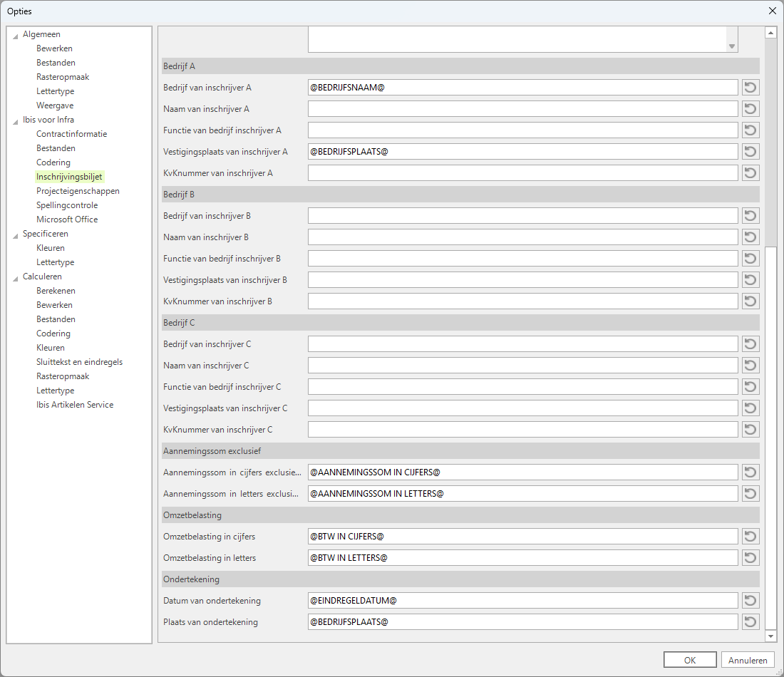Viewport: 784px width, 677px height.
Task: Reset Aannemingssom in cijfers field
Action: pyautogui.click(x=751, y=472)
